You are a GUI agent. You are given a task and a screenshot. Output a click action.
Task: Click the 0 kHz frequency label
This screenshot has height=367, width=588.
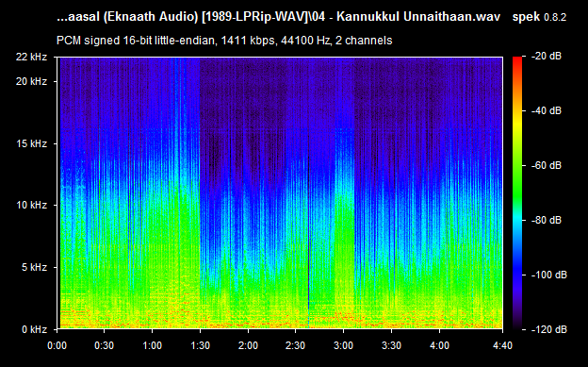(34, 329)
